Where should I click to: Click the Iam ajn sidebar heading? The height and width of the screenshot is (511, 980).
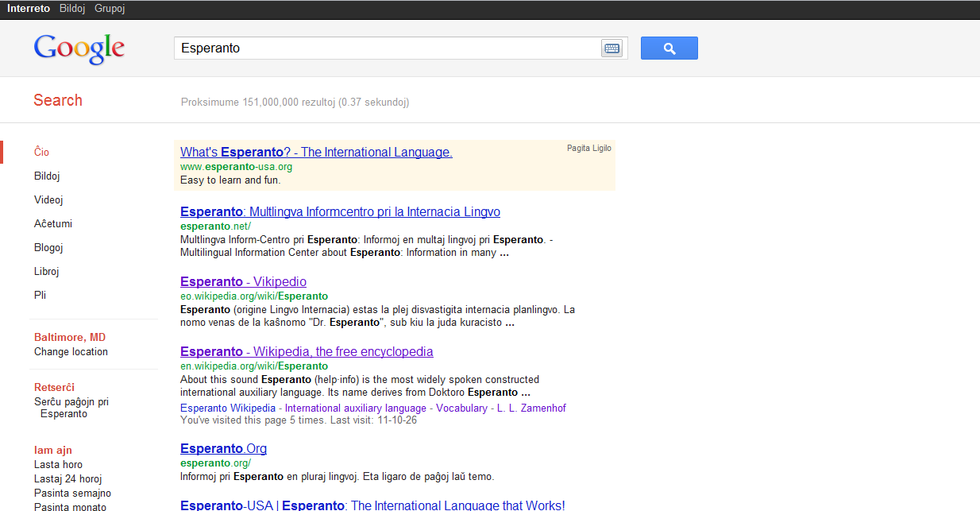pyautogui.click(x=53, y=450)
